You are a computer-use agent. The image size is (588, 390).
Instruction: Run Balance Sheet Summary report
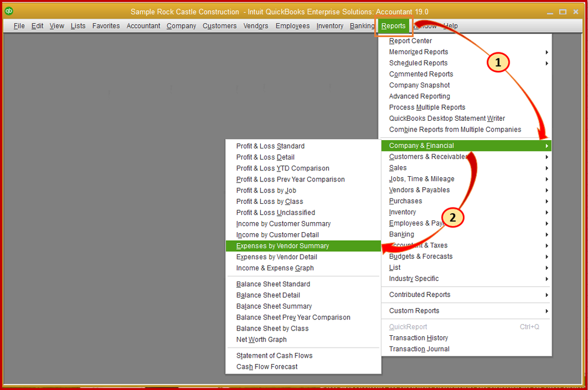click(x=303, y=306)
